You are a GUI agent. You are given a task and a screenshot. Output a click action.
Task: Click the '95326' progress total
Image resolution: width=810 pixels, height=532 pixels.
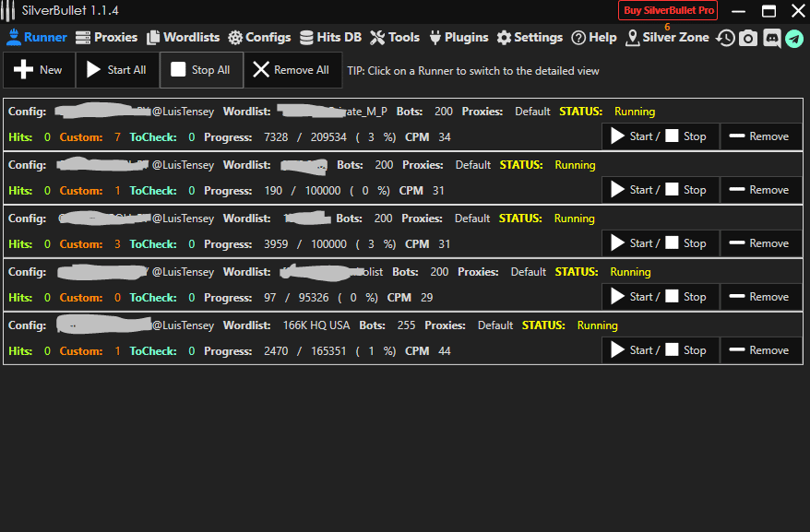(314, 298)
